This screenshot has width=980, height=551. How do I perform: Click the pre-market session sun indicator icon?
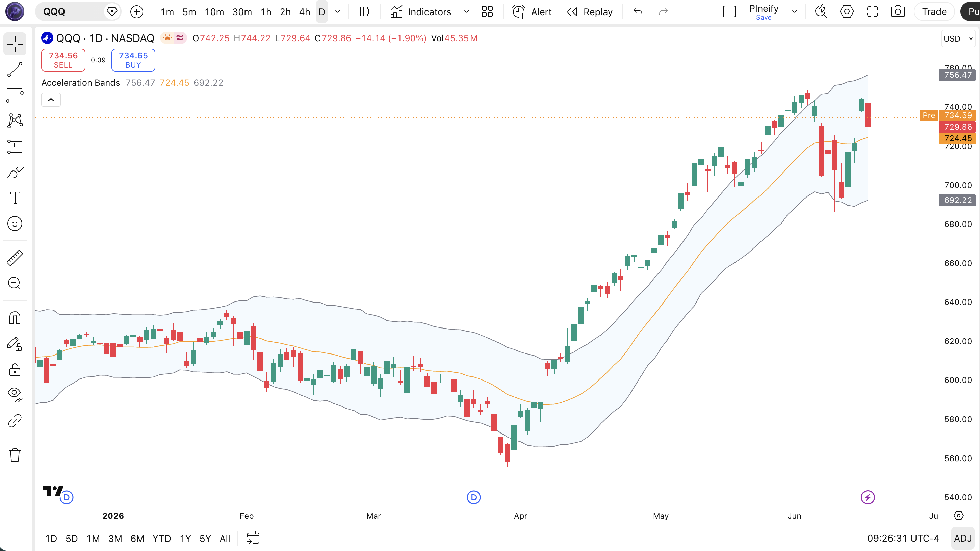pos(167,38)
